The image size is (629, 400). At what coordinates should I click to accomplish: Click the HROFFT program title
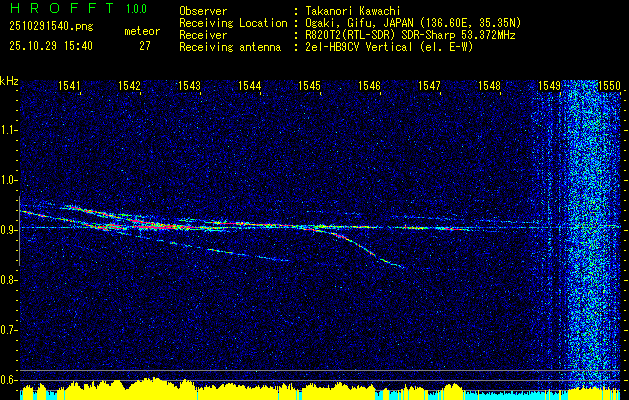62,8
